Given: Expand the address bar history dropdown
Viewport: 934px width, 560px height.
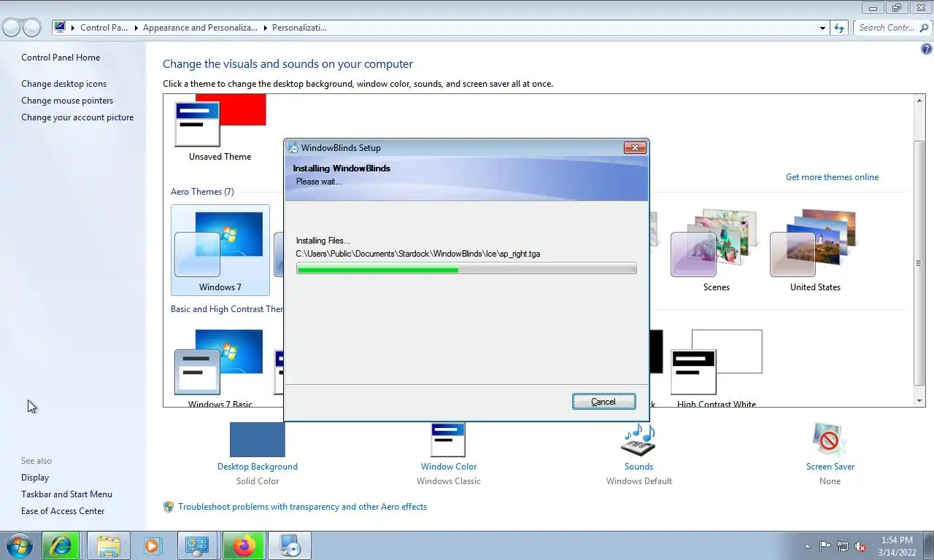Looking at the screenshot, I should 823,28.
